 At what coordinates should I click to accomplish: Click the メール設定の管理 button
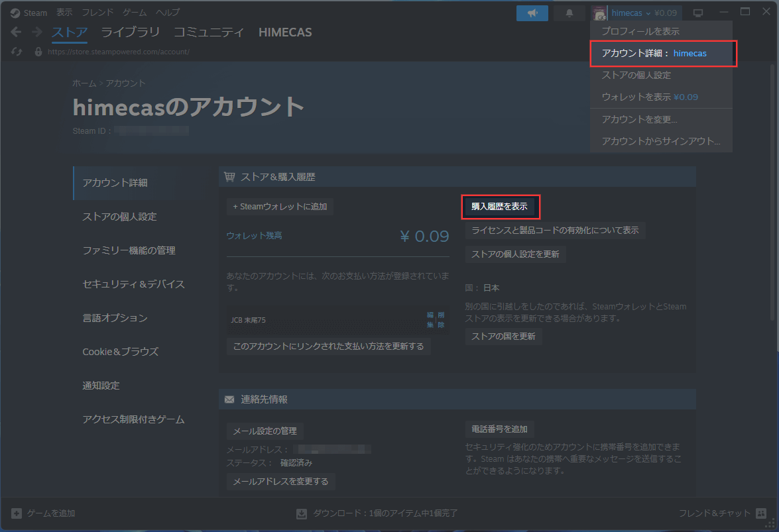click(265, 431)
